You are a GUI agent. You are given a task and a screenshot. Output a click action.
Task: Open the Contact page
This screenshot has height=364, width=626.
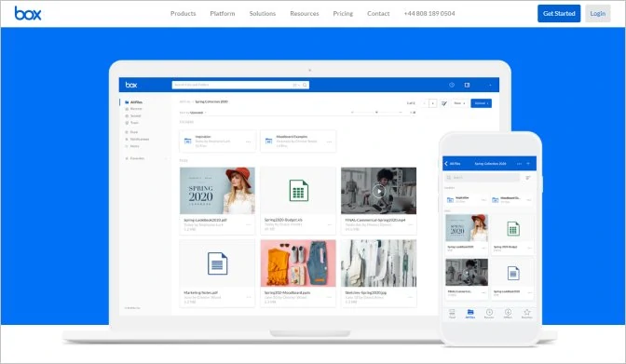pyautogui.click(x=378, y=14)
